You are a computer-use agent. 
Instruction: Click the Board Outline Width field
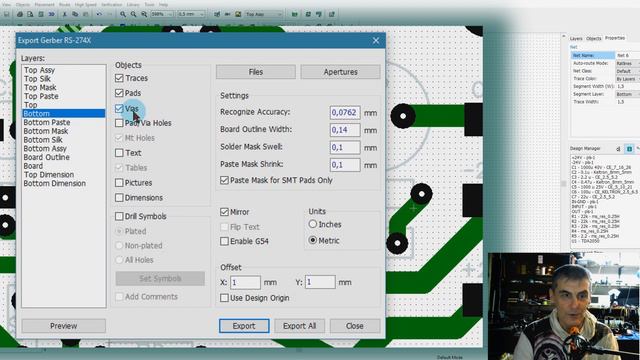point(345,130)
